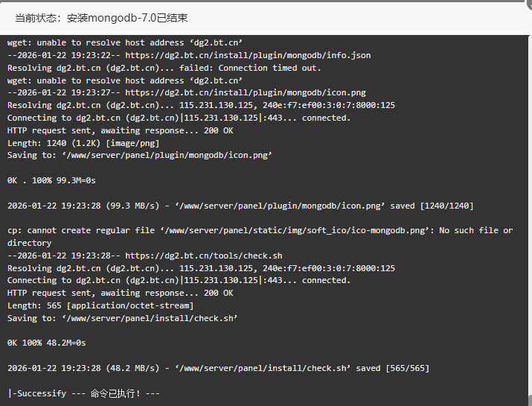
Task: Click the "48.2M=0s" progress line
Action: click(x=46, y=343)
